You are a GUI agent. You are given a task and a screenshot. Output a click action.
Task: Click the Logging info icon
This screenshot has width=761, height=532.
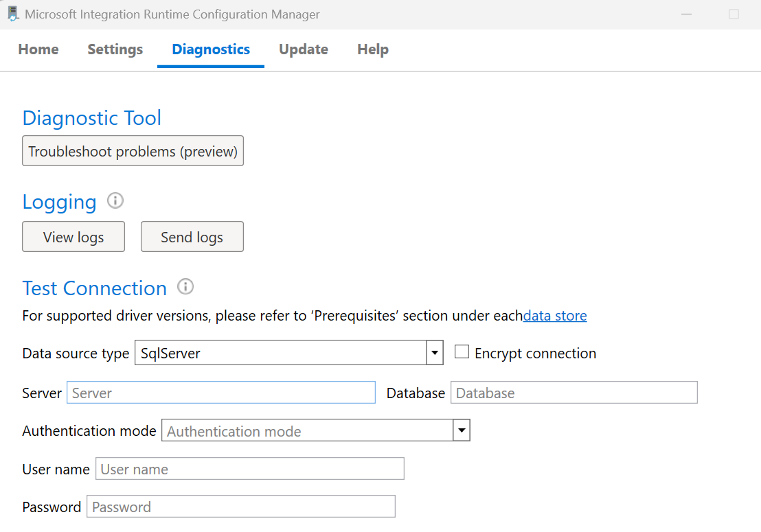pos(115,200)
